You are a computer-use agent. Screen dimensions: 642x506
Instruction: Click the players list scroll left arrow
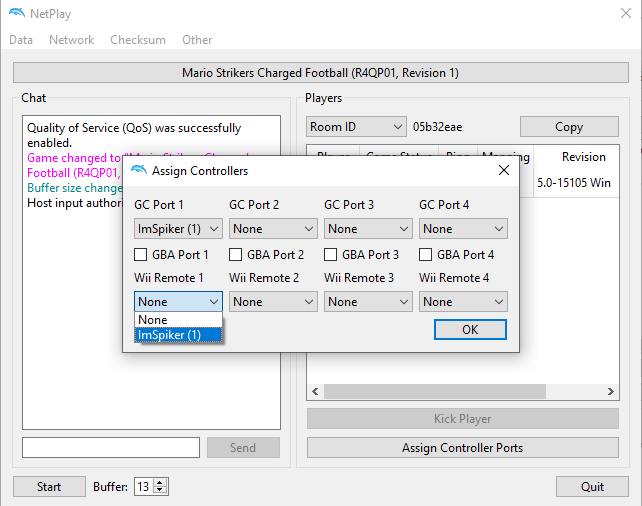(x=315, y=391)
